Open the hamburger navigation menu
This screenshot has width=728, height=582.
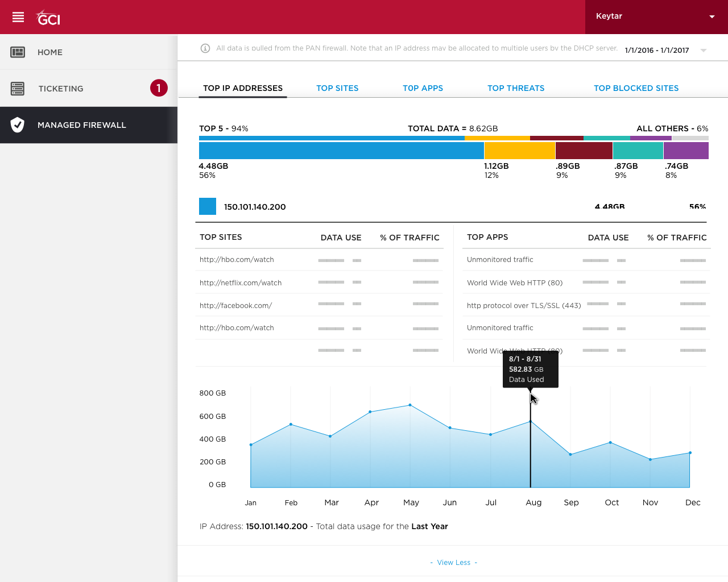point(18,16)
